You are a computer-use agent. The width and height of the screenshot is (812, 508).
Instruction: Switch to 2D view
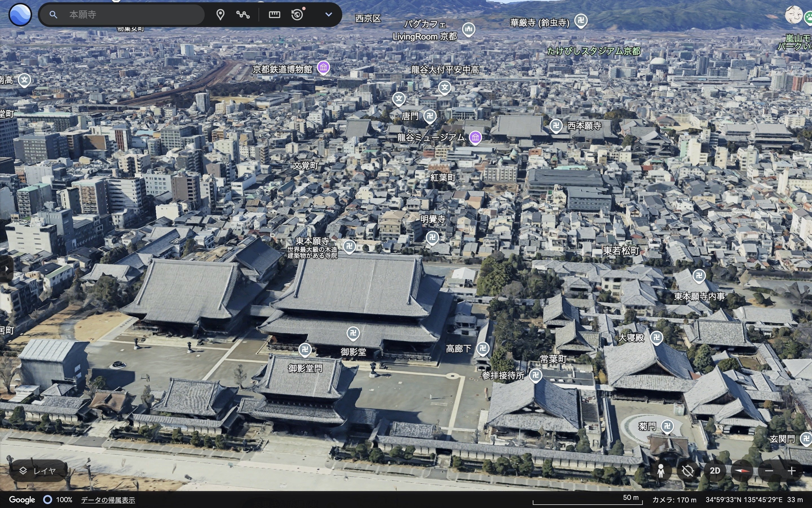pyautogui.click(x=715, y=471)
